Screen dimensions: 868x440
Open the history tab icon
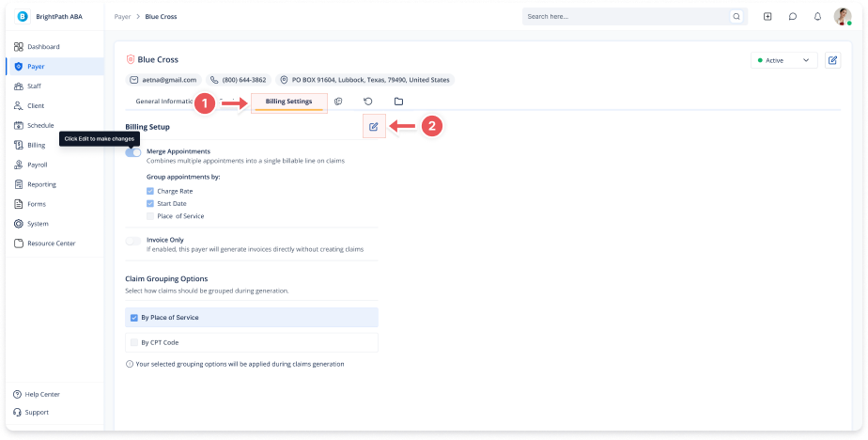pyautogui.click(x=368, y=102)
